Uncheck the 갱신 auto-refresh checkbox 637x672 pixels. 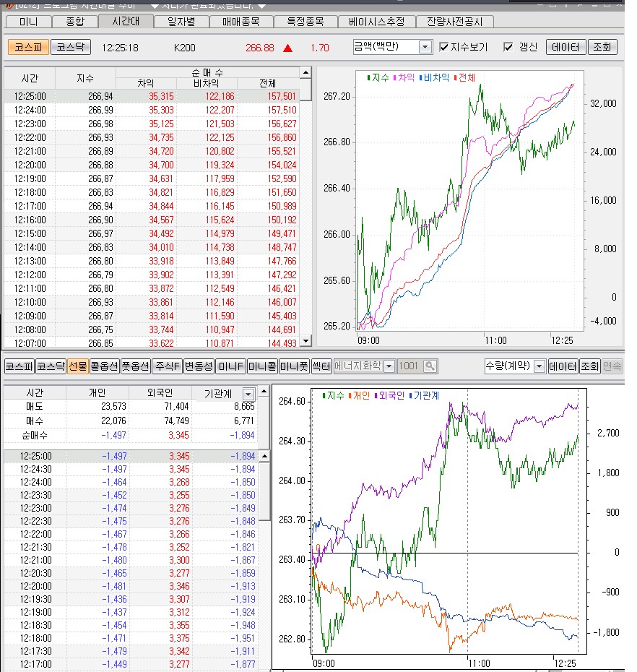[x=508, y=47]
